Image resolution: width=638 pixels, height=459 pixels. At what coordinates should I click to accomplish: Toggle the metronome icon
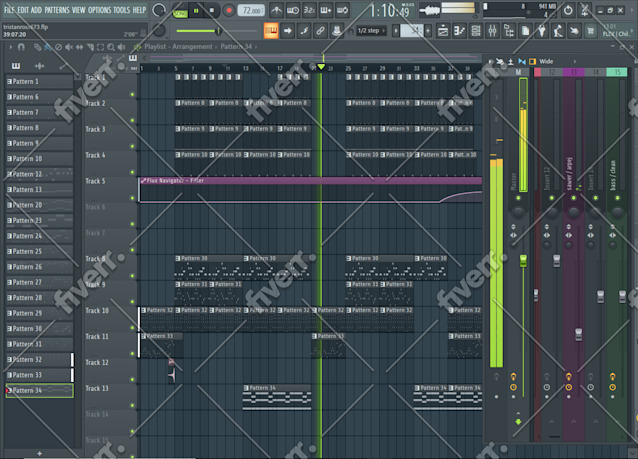(276, 11)
